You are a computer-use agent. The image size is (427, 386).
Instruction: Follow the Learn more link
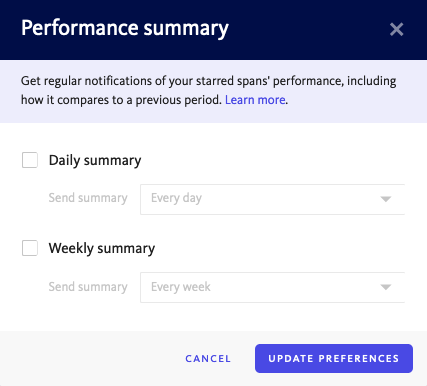255,100
